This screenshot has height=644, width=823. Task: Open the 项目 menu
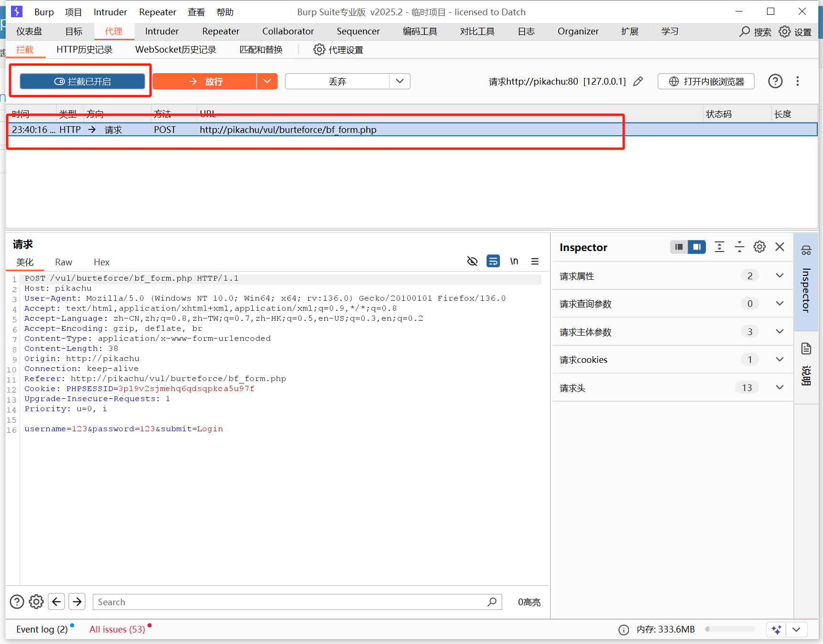[74, 12]
